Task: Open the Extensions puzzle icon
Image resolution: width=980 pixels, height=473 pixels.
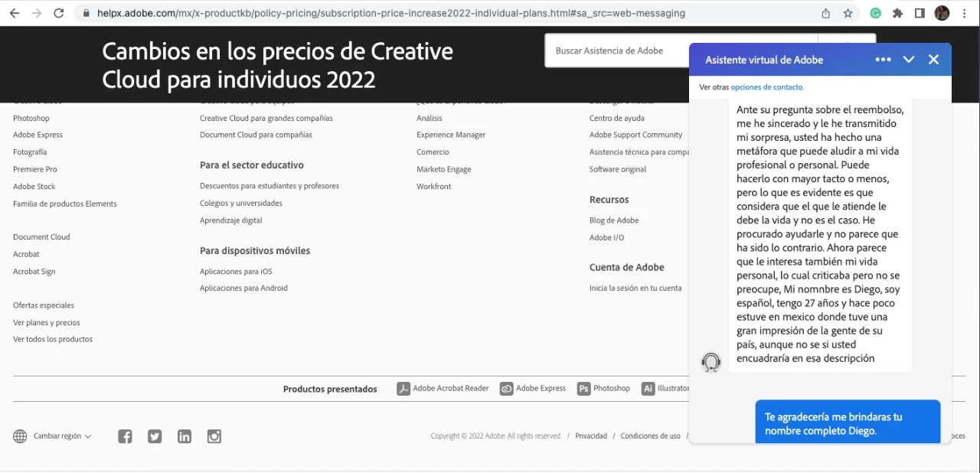Action: point(898,13)
